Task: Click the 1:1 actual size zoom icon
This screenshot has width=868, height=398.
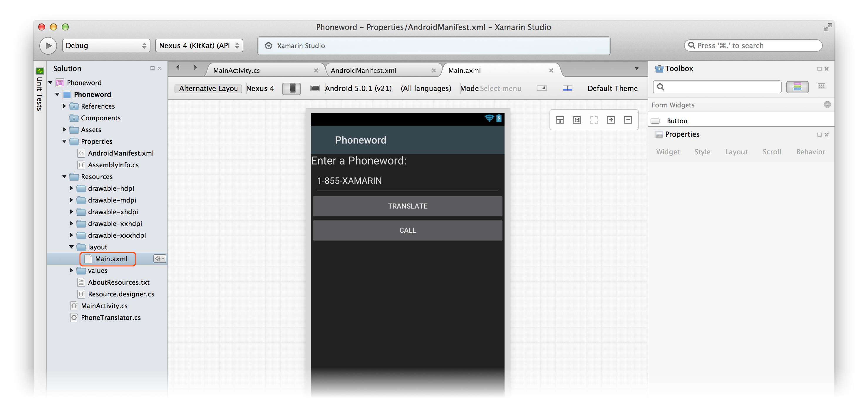Action: click(x=577, y=119)
